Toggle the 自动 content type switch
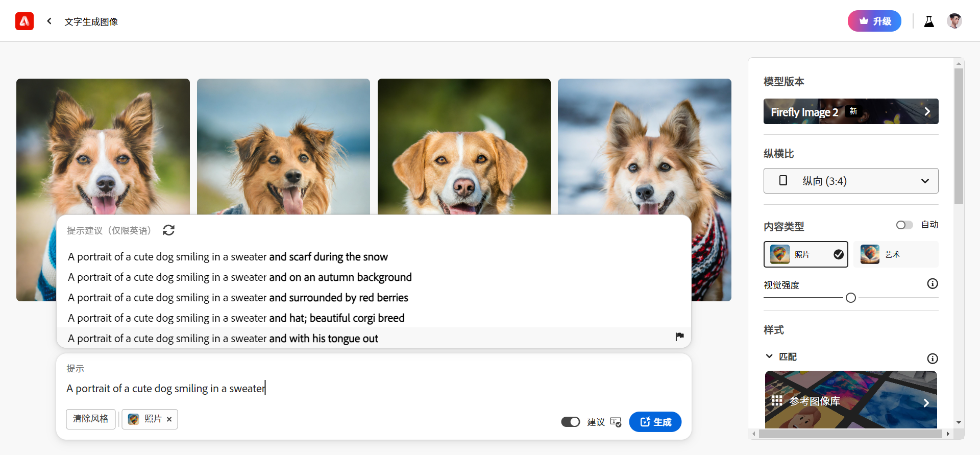 tap(904, 225)
